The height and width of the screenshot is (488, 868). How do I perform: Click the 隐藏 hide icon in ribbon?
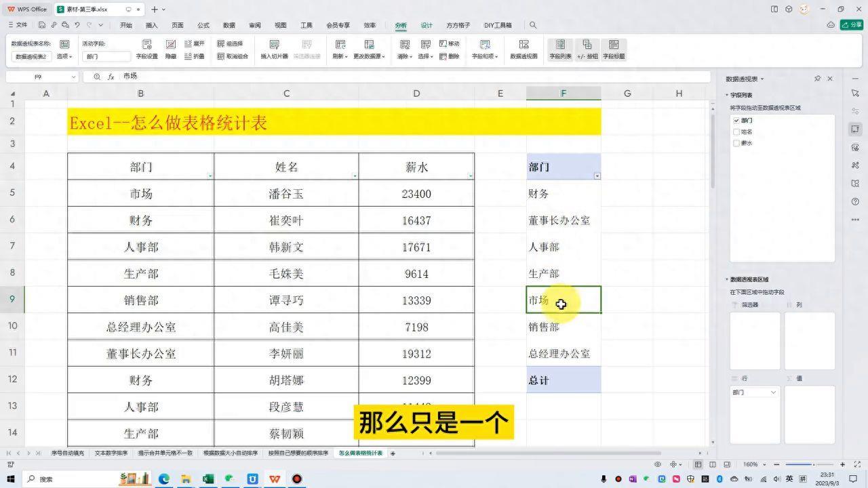pyautogui.click(x=171, y=45)
